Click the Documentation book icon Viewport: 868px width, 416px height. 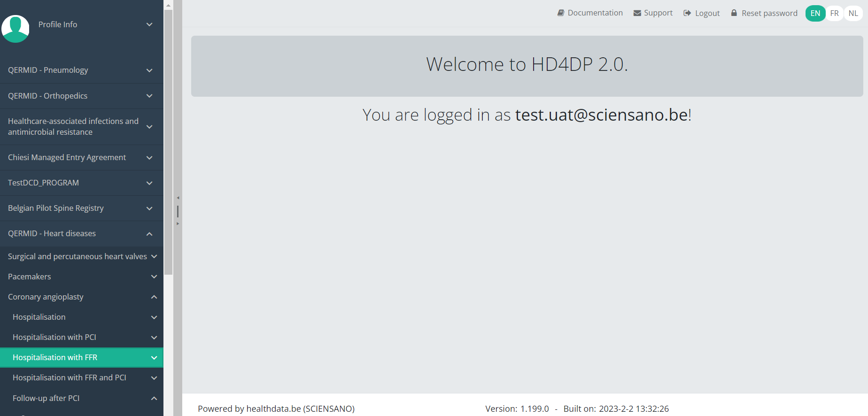560,13
